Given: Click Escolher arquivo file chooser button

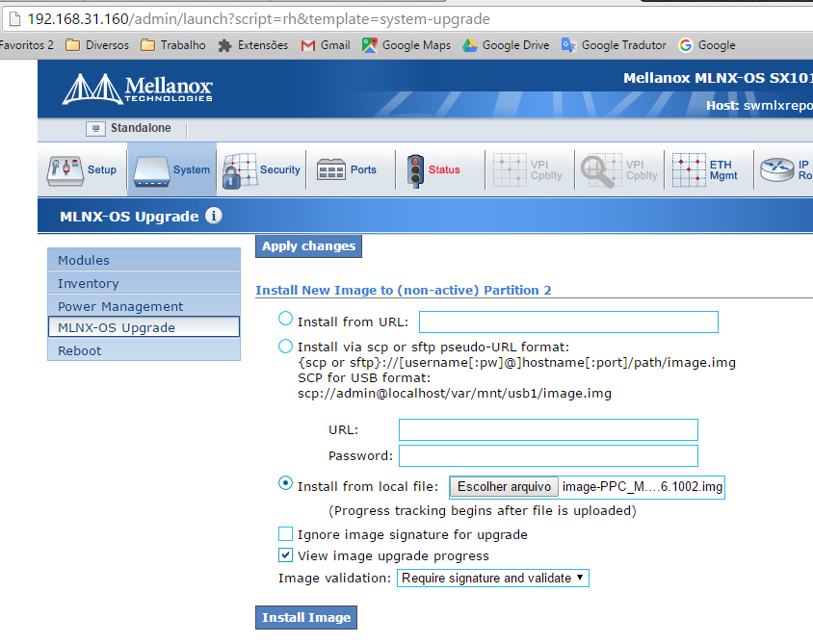Looking at the screenshot, I should 504,487.
